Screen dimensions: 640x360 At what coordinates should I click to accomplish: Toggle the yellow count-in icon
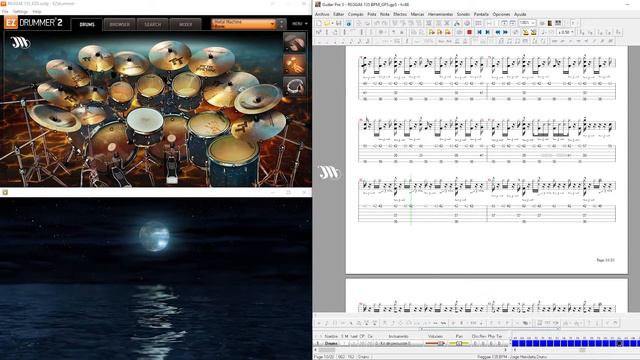[533, 32]
